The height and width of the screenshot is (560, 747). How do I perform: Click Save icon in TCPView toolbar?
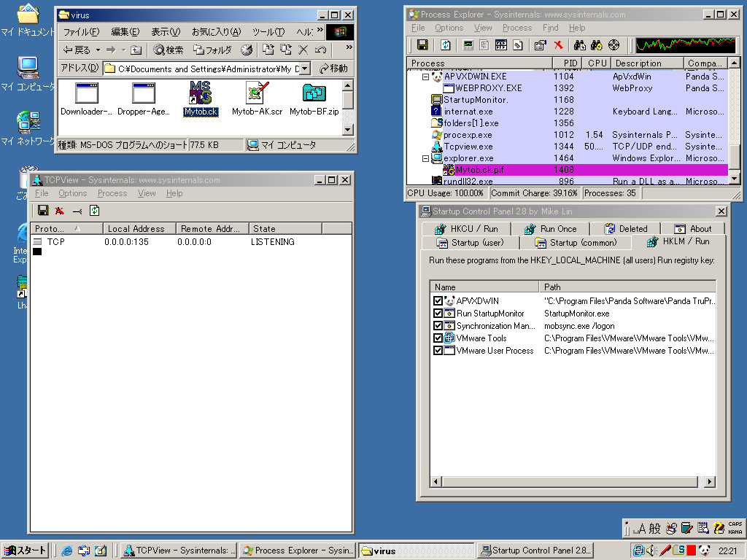(42, 211)
